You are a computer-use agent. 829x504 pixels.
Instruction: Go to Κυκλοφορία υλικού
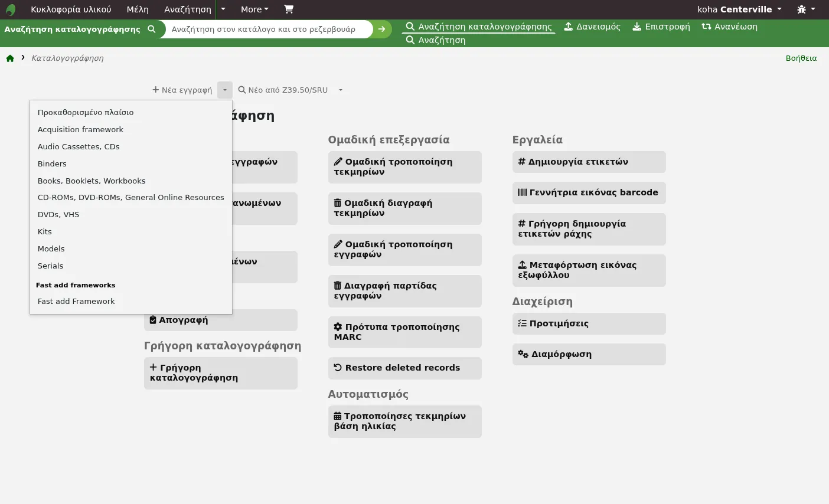(71, 9)
